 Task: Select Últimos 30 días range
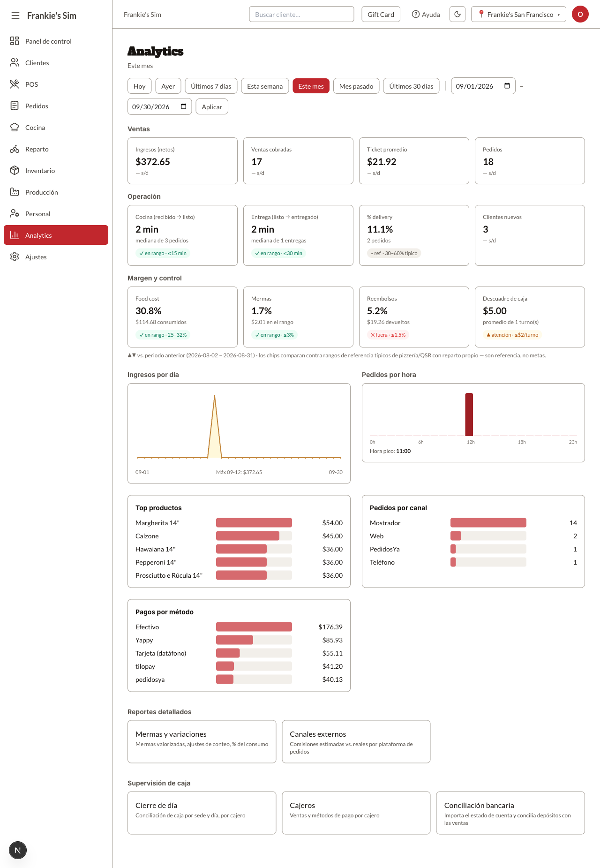(x=411, y=86)
